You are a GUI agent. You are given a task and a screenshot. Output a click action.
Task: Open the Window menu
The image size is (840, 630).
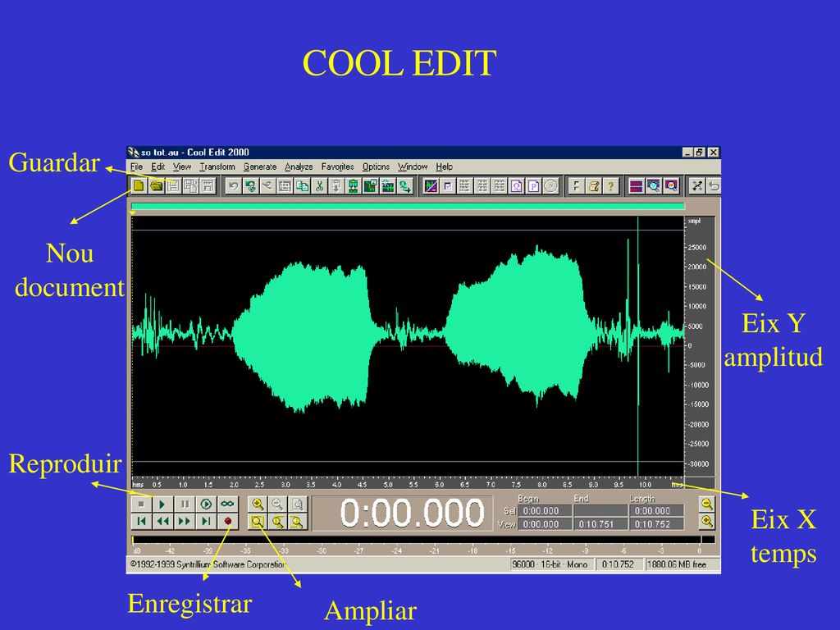413,167
